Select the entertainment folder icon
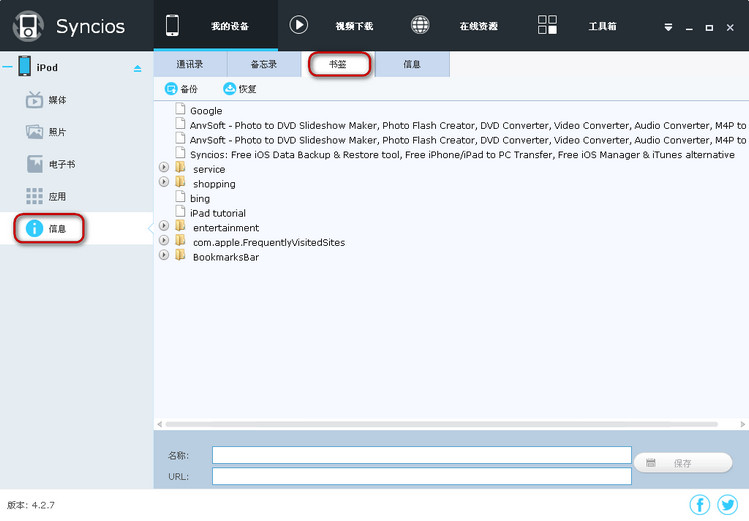Viewport: 749px width, 521px height. tap(180, 226)
